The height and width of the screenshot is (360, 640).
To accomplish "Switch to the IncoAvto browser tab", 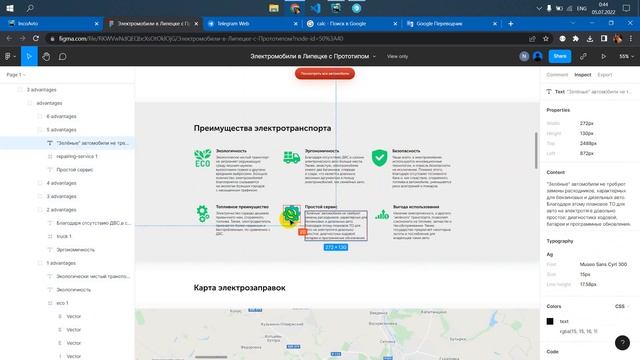I will click(52, 24).
